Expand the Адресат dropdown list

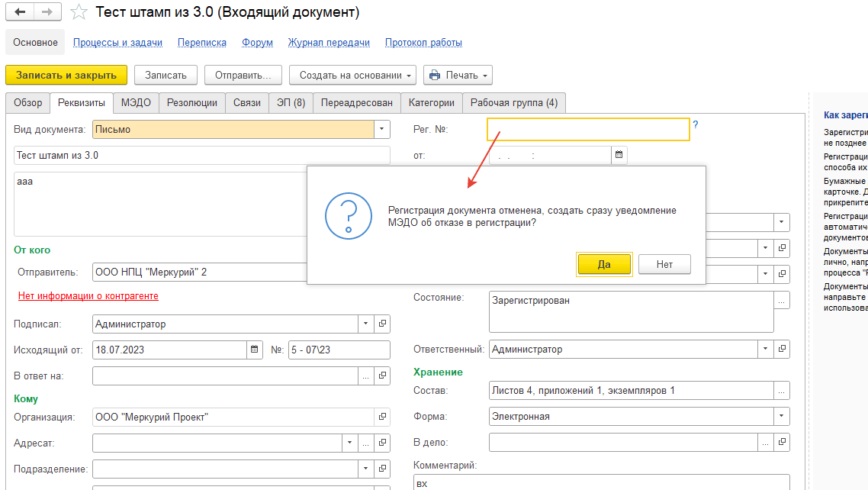(x=349, y=443)
